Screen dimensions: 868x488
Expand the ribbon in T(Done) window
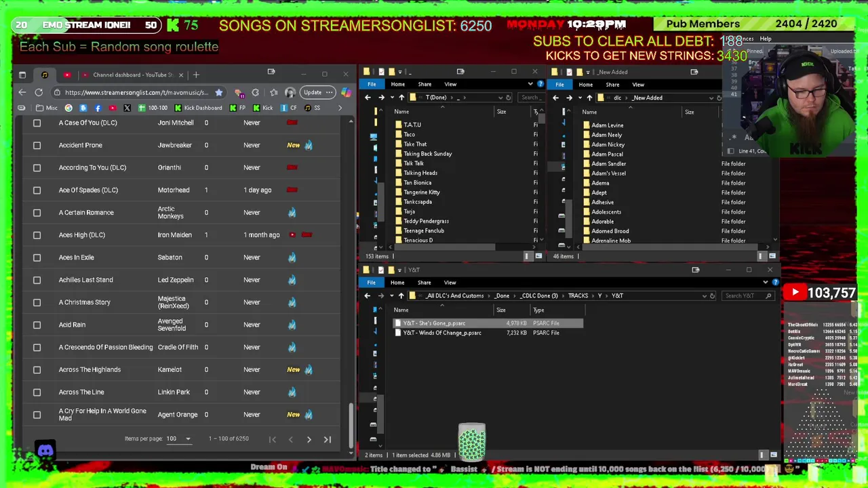pyautogui.click(x=530, y=84)
